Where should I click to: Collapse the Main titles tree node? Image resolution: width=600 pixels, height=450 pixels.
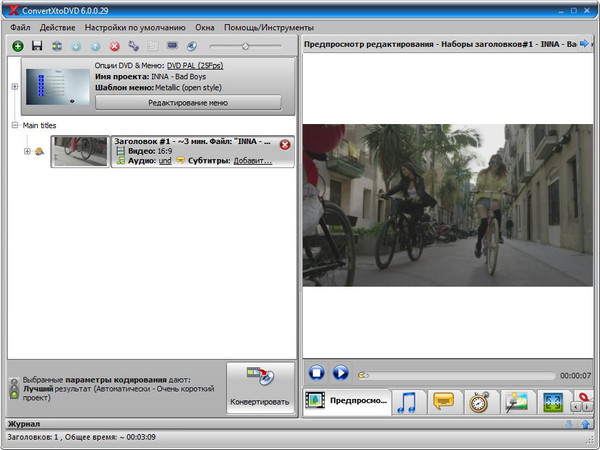[x=15, y=125]
